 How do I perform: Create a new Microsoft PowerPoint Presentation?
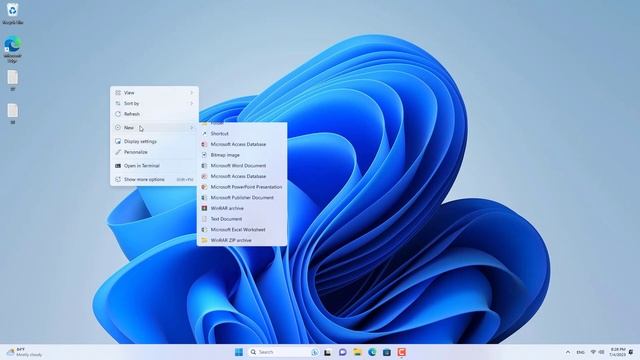coord(242,187)
